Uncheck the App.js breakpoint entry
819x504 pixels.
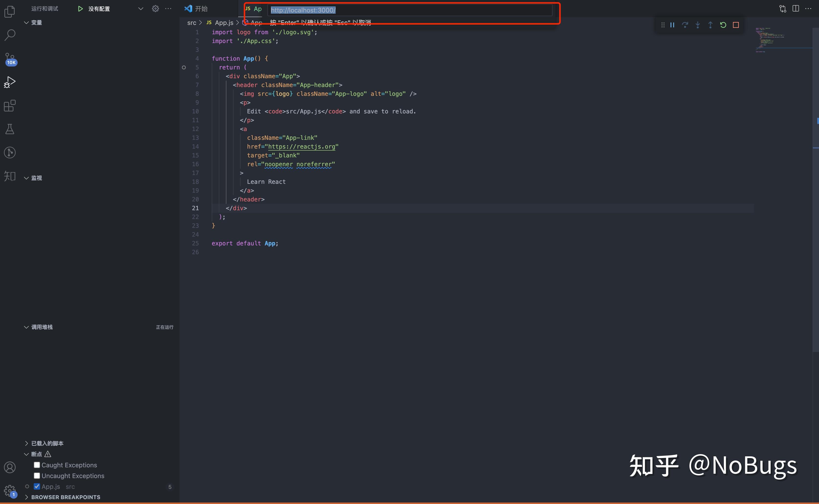pos(37,486)
